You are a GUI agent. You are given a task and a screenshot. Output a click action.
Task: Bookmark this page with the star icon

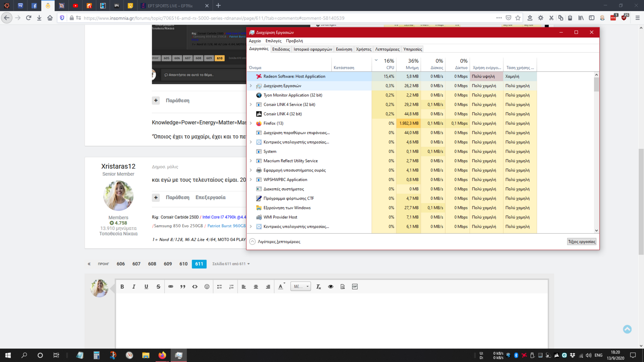click(x=518, y=18)
